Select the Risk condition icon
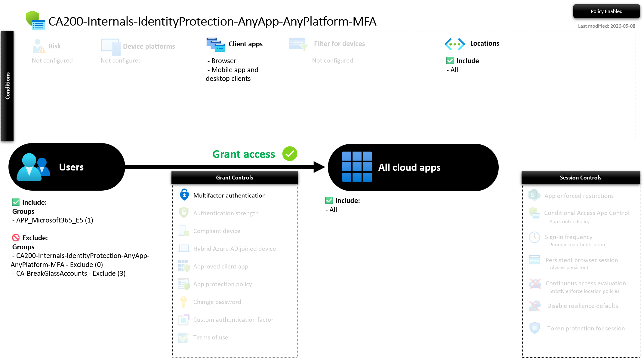 tap(39, 46)
